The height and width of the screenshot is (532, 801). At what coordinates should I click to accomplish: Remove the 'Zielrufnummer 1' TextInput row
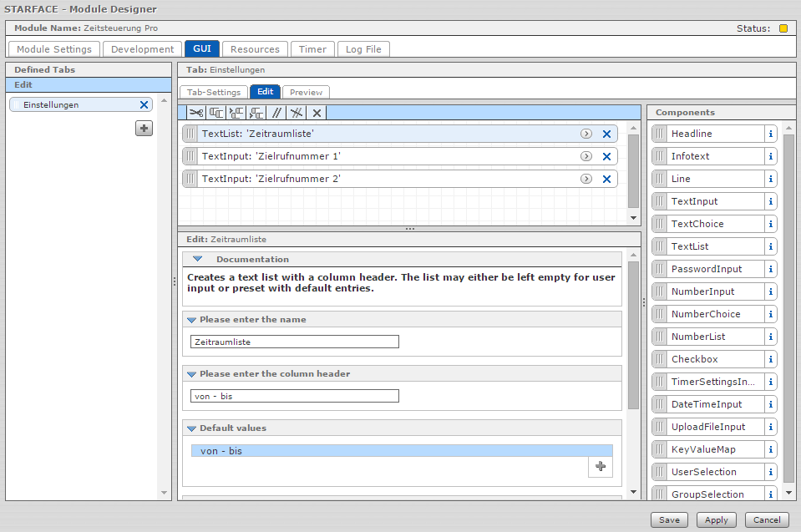[x=607, y=156]
